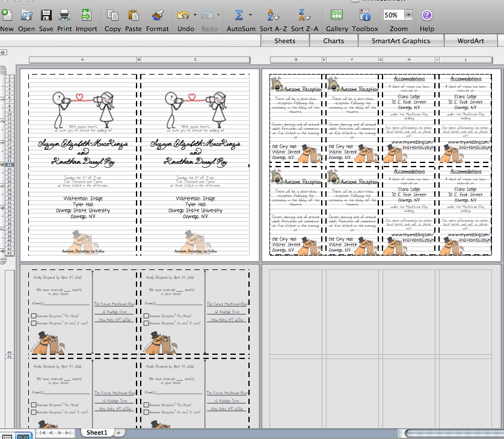Click "Waterman Stage" text on left invitation

pos(83,198)
